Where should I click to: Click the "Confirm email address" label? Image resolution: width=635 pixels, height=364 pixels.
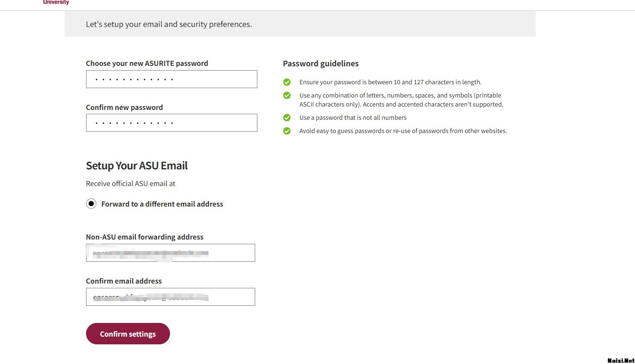pos(124,281)
